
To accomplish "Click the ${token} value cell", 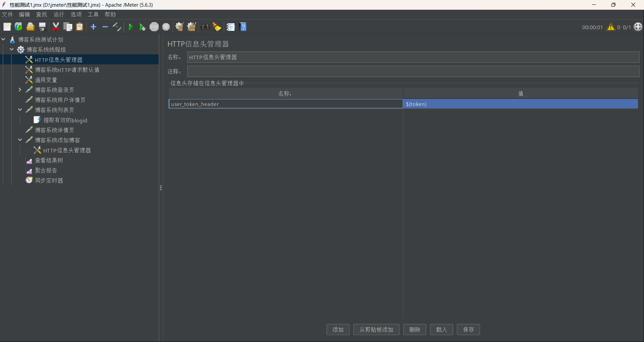I will tap(521, 104).
